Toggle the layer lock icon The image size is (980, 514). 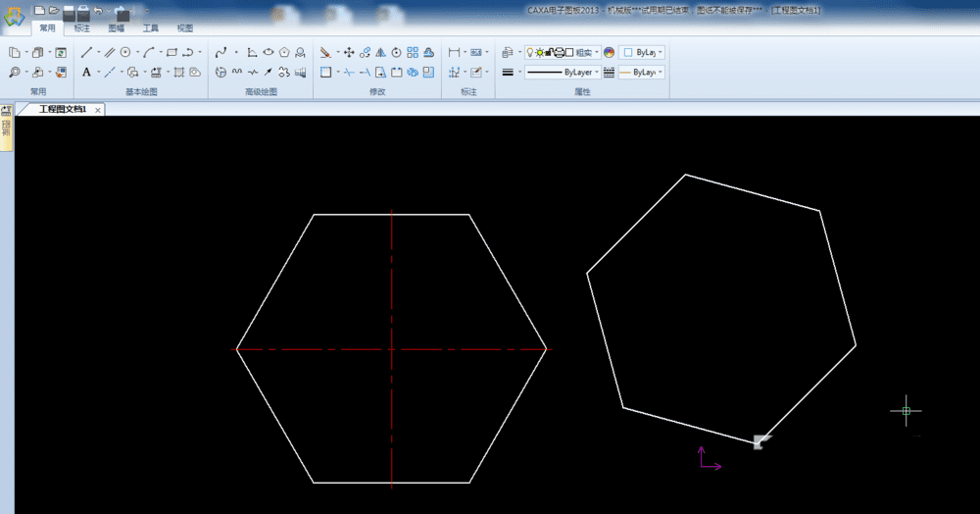click(550, 52)
